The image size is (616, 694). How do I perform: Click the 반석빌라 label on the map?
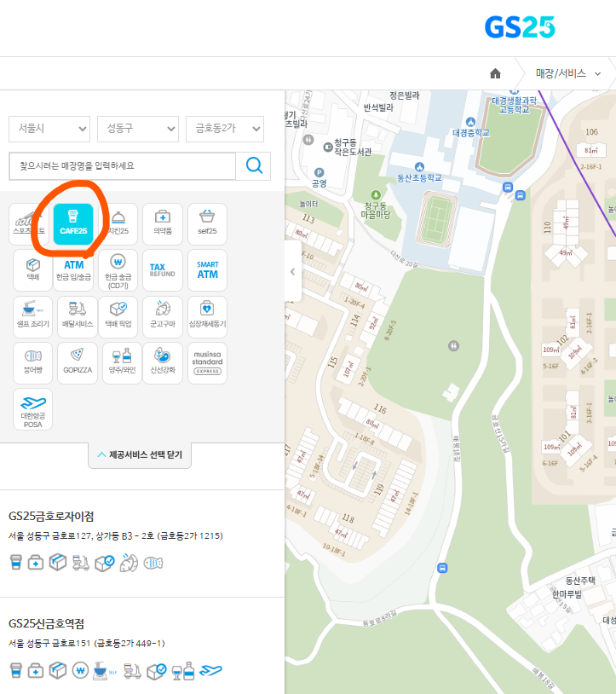pos(378,107)
